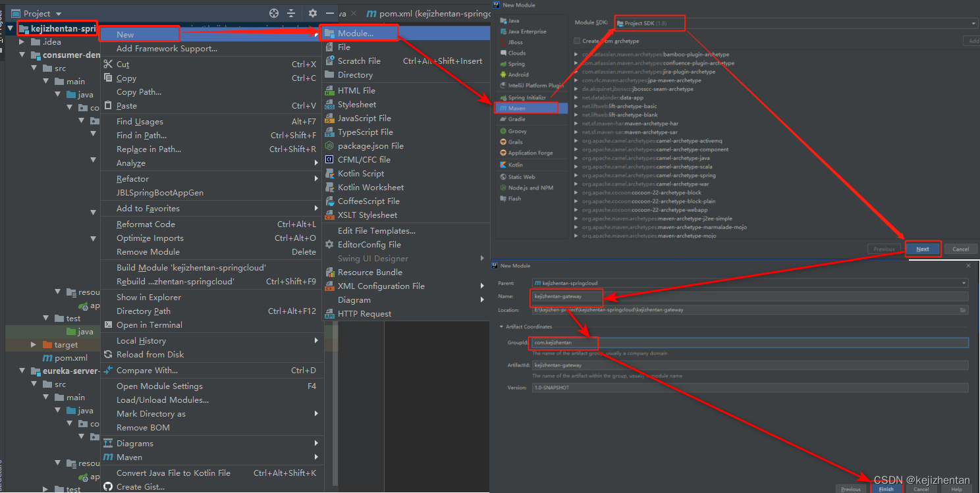Viewport: 980px width, 493px height.
Task: Select Java Enterprise module type
Action: [527, 31]
